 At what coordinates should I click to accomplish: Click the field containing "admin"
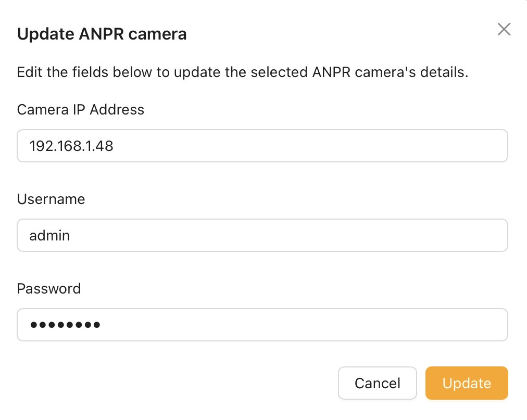pyautogui.click(x=262, y=235)
